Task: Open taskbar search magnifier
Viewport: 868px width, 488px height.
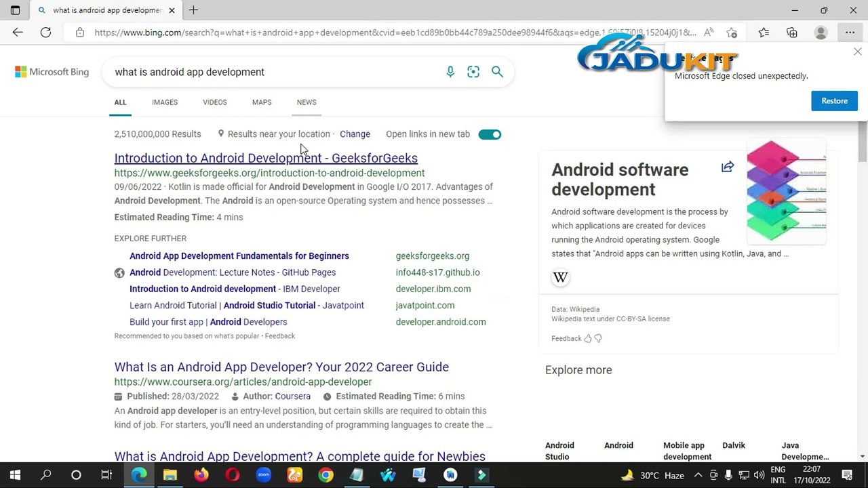Action: (45, 475)
